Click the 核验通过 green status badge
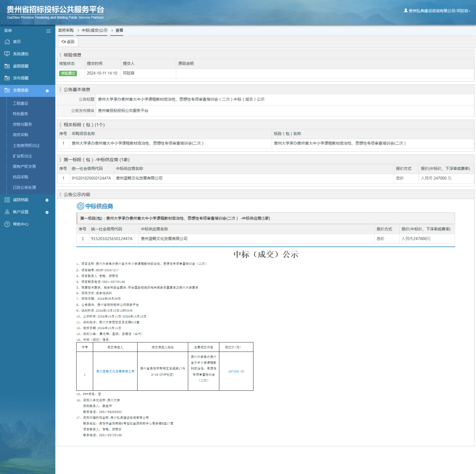Image resolution: width=476 pixels, height=474 pixels. (68, 73)
